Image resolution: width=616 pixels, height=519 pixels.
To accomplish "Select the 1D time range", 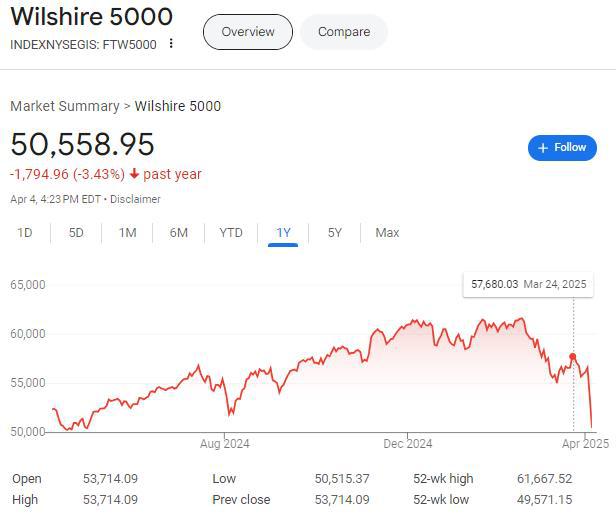I will click(25, 233).
